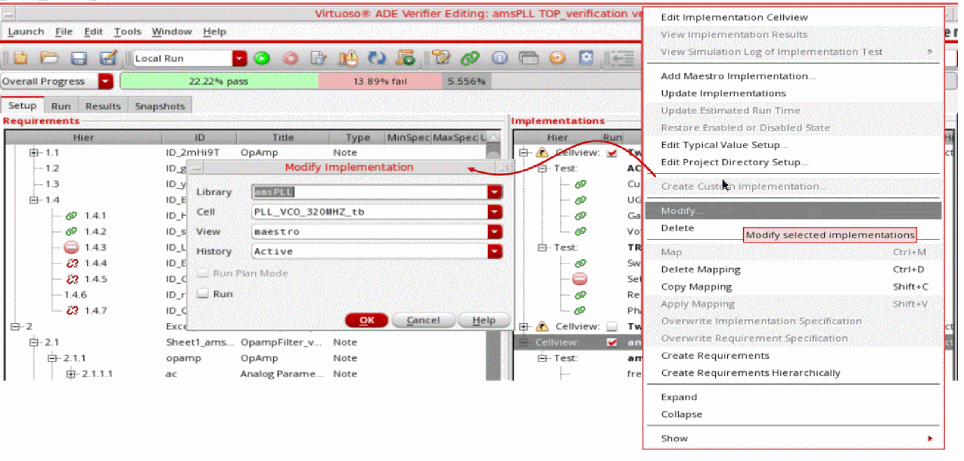This screenshot has height=461, width=964.
Task: Collapse requirement 2 tree node
Action: click(14, 326)
